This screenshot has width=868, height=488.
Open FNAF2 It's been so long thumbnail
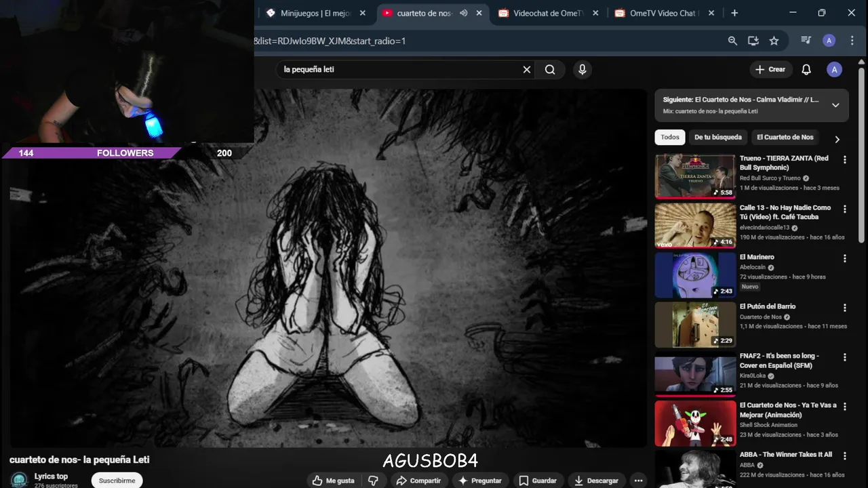click(695, 374)
